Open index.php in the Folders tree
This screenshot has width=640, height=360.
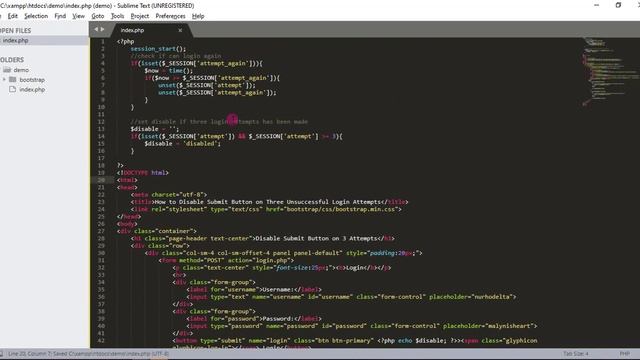[x=32, y=89]
